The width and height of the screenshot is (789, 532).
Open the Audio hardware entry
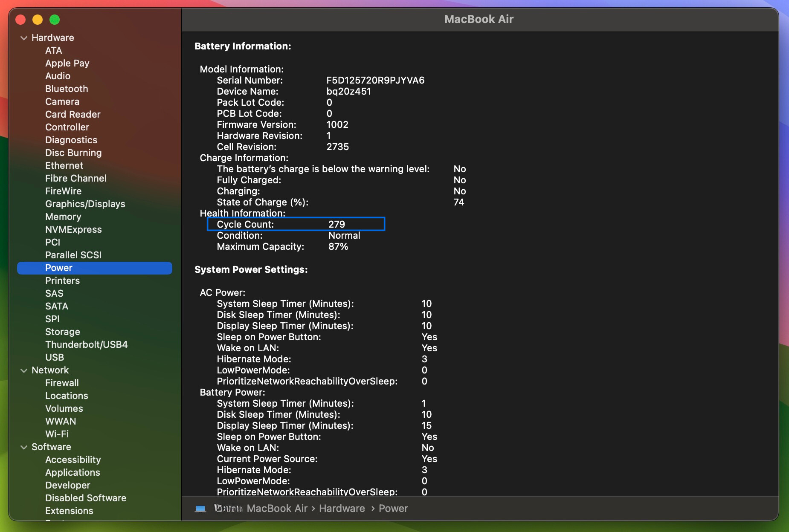pyautogui.click(x=58, y=76)
